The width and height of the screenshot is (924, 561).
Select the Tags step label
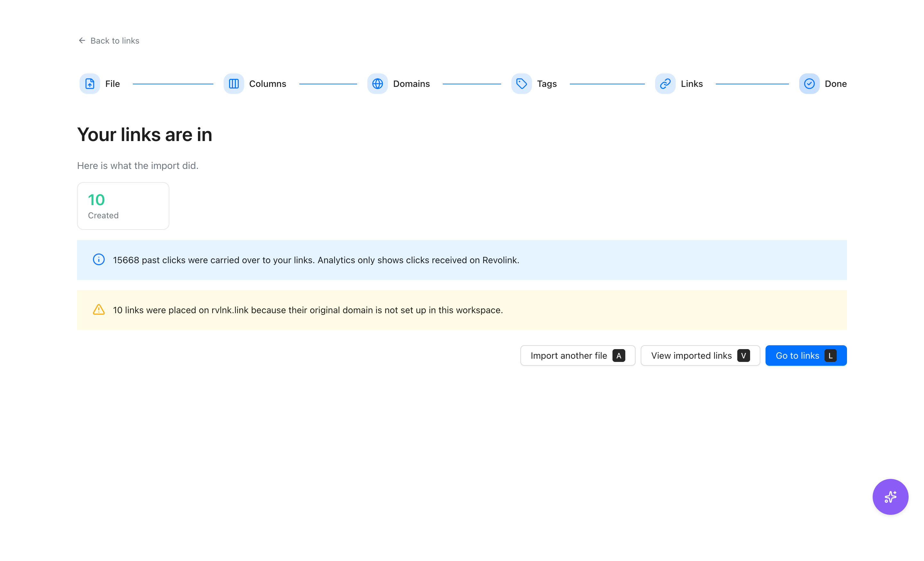tap(546, 84)
